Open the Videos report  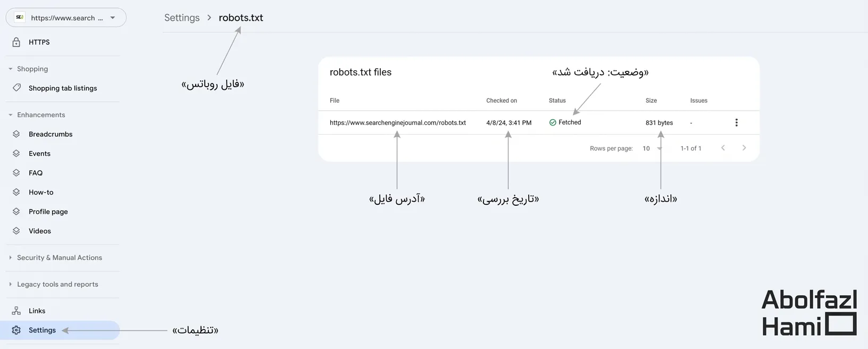40,231
